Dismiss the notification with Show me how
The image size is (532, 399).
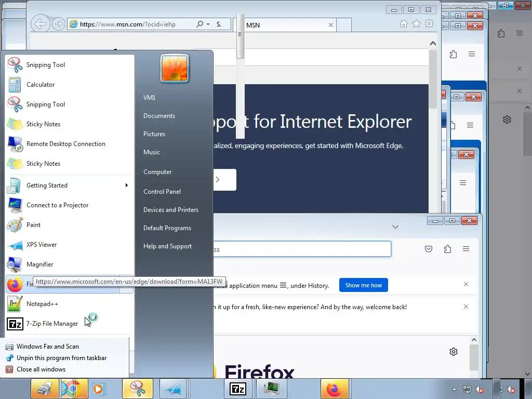tap(466, 284)
